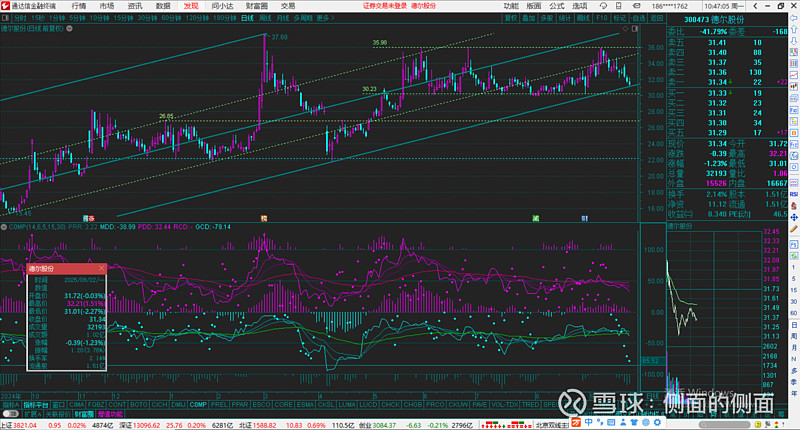Open the 市场 menu
This screenshot has width=800, height=430.
[107, 6]
